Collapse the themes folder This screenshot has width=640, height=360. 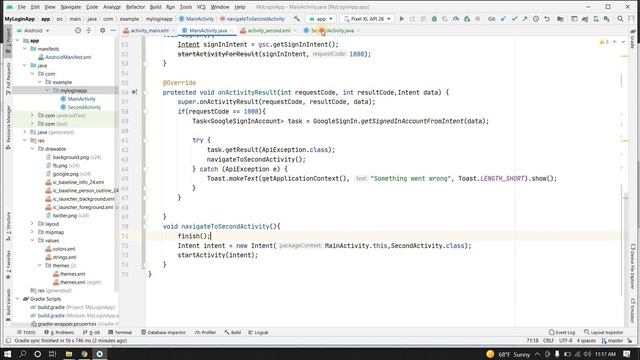tap(40, 265)
